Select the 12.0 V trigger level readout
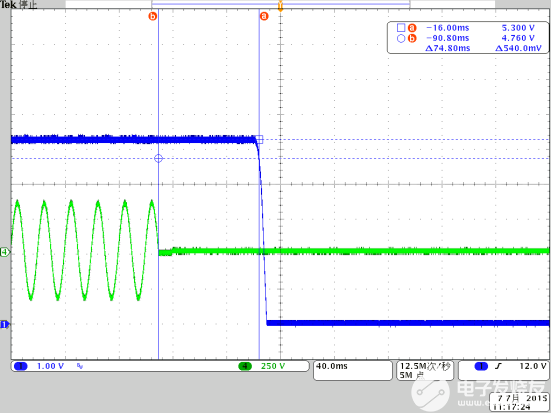 (x=533, y=366)
